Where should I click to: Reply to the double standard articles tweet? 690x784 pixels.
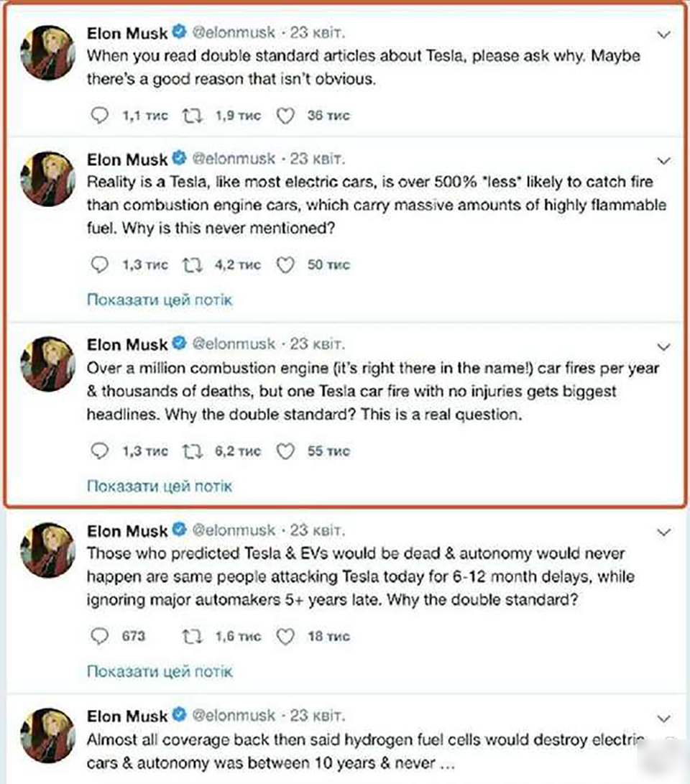click(99, 116)
